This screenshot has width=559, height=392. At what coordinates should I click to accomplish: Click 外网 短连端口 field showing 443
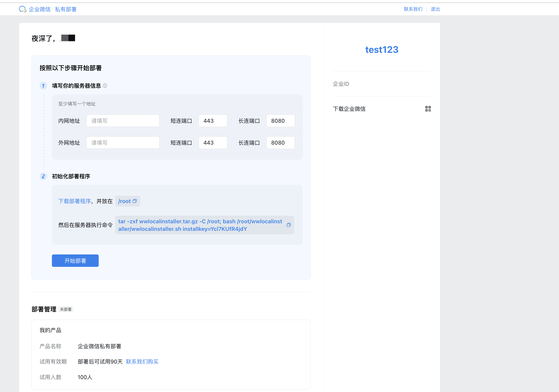(213, 143)
